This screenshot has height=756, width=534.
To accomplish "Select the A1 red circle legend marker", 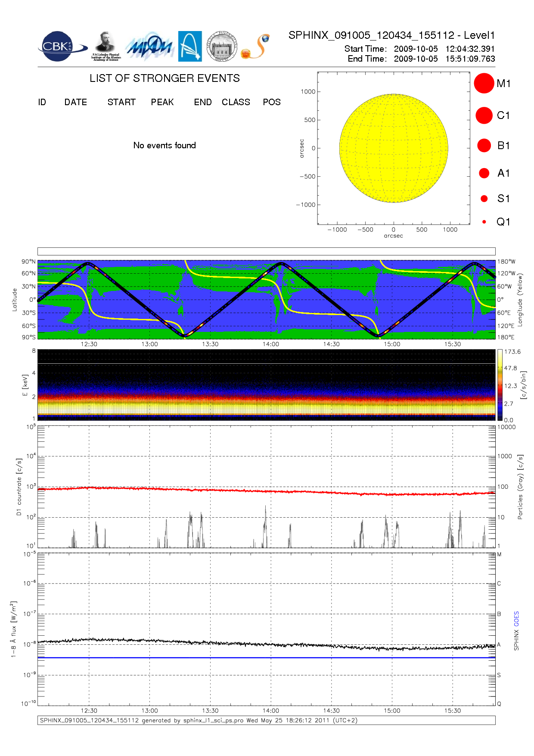I will point(484,173).
